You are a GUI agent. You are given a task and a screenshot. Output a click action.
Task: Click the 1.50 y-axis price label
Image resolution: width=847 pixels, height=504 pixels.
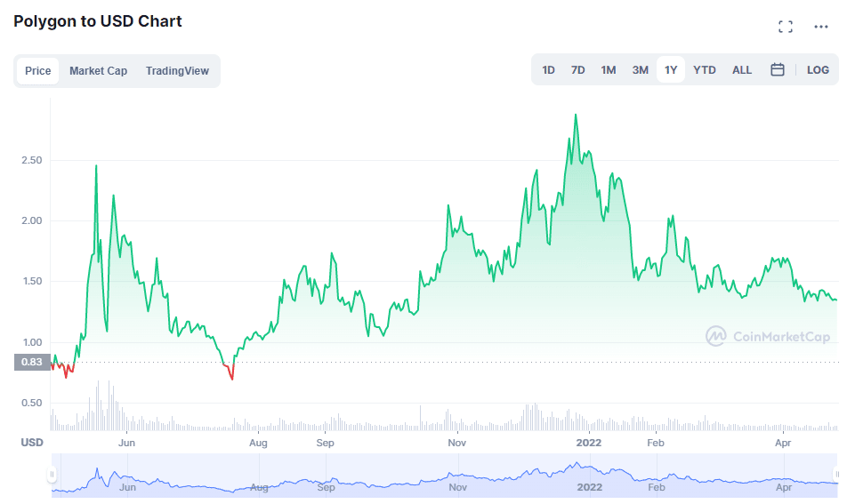(31, 281)
